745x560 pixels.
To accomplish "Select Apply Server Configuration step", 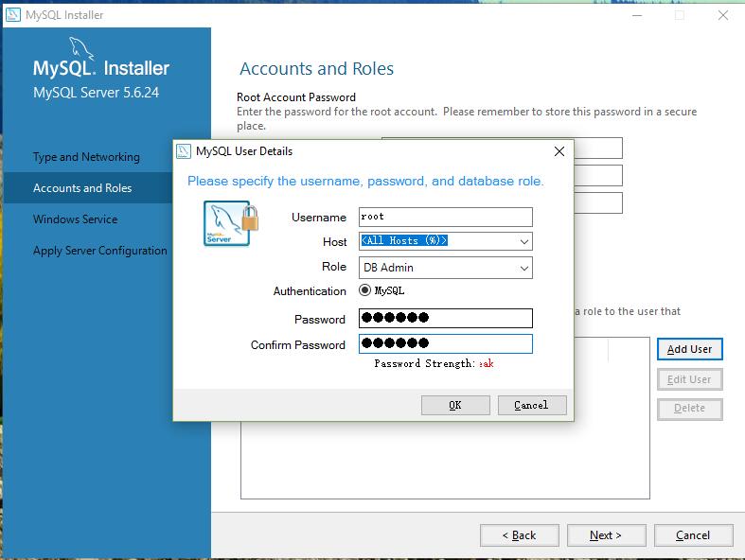I will pos(100,251).
